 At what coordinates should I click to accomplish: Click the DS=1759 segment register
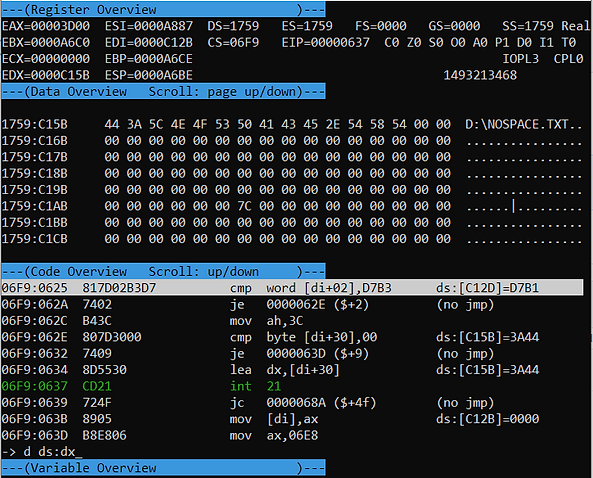pyautogui.click(x=233, y=26)
